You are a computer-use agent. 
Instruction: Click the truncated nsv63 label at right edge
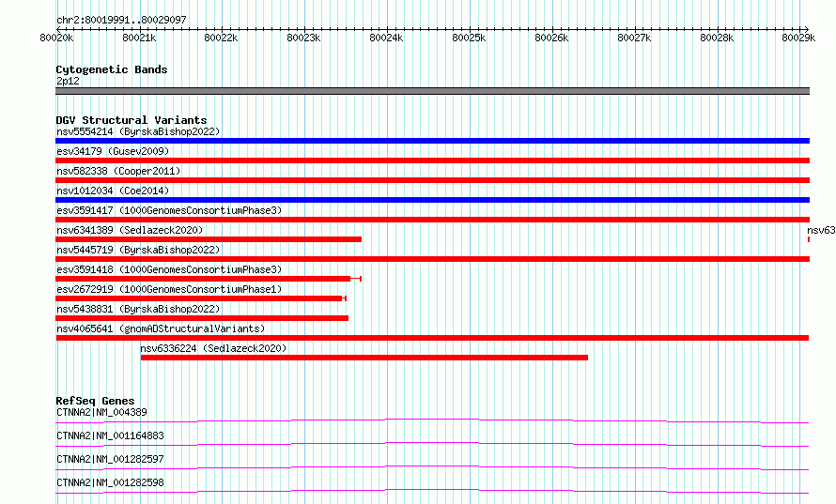pos(821,230)
